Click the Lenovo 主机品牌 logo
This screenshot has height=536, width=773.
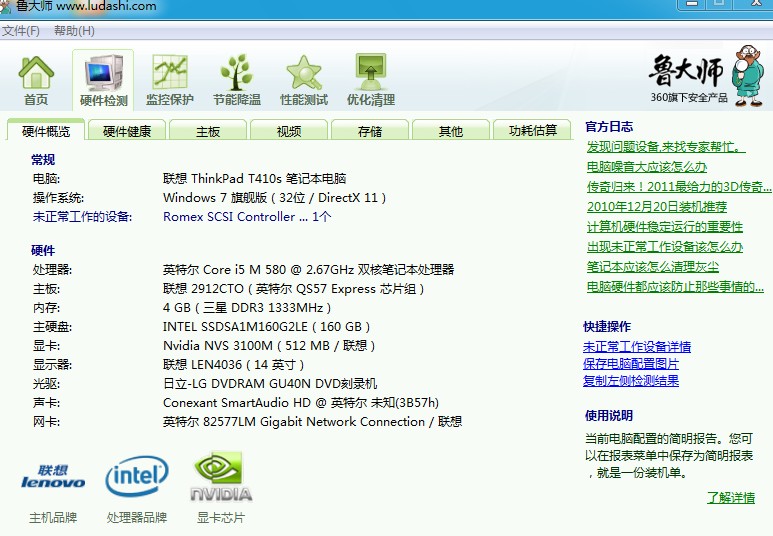click(x=53, y=477)
